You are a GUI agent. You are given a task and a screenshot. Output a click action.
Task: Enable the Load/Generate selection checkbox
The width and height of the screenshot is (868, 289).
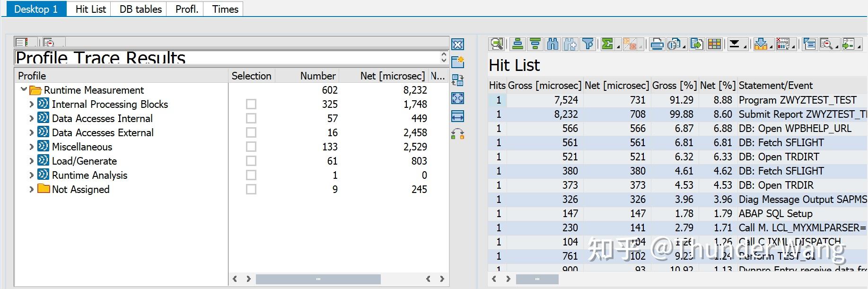click(251, 161)
